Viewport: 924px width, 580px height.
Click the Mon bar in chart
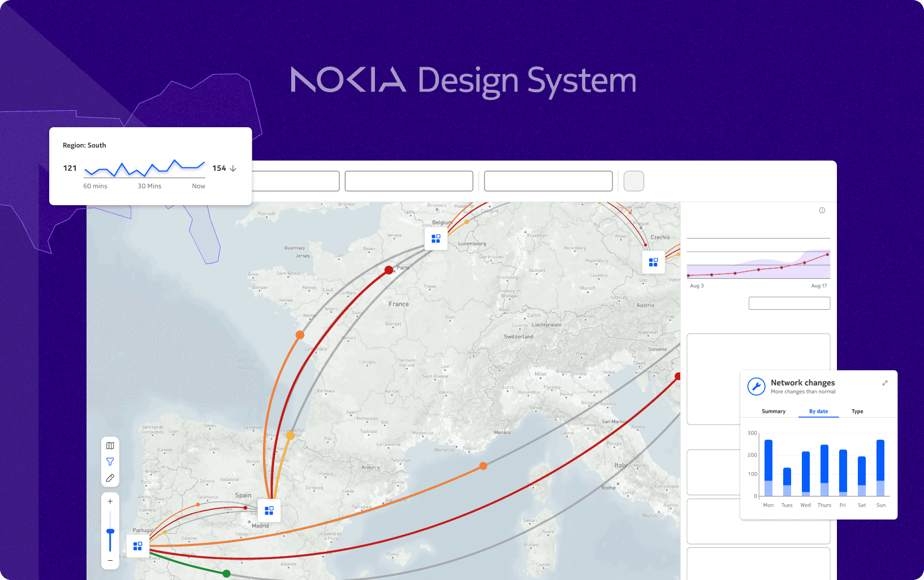point(768,468)
